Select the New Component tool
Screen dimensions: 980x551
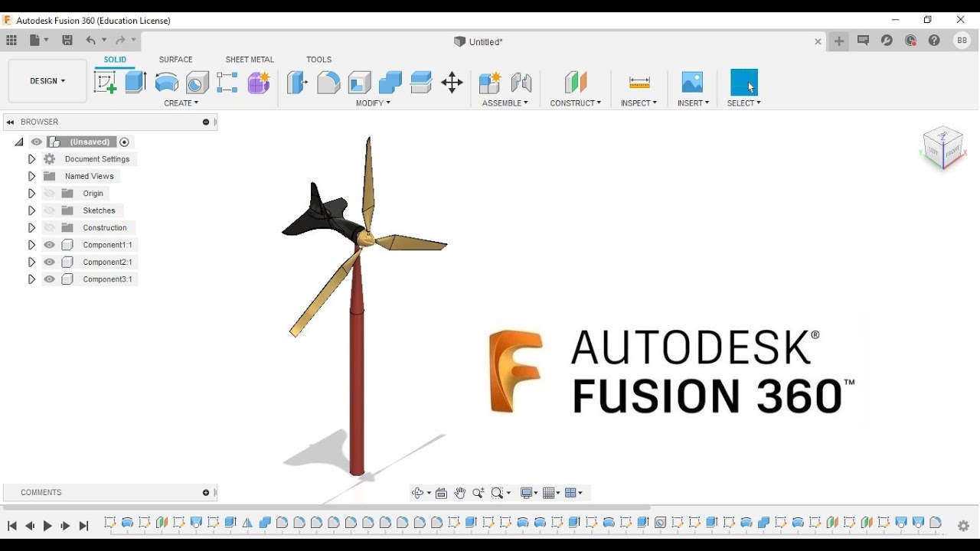point(489,82)
